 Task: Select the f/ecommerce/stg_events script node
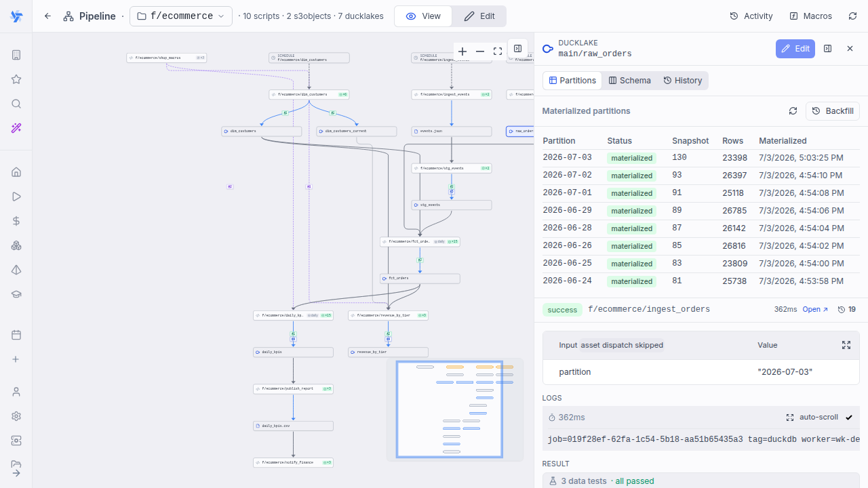click(451, 168)
